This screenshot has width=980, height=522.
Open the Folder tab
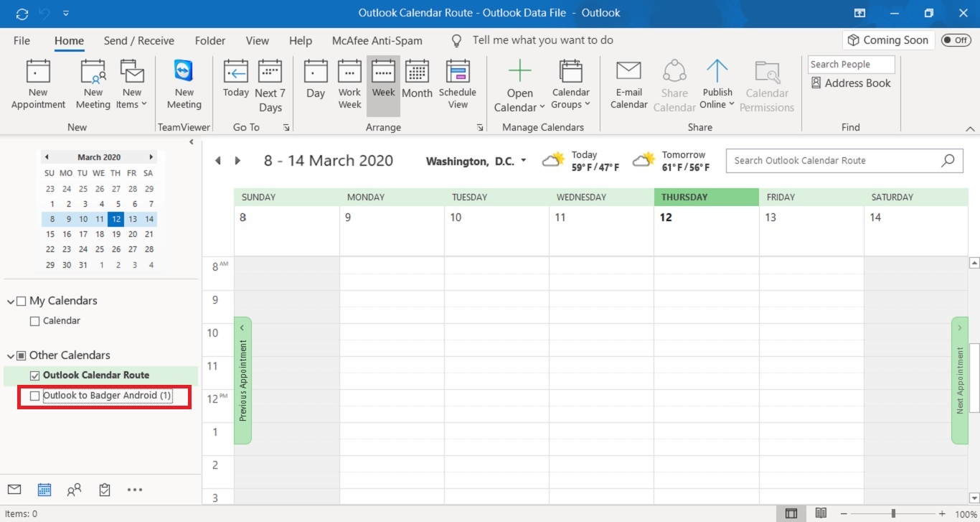210,41
